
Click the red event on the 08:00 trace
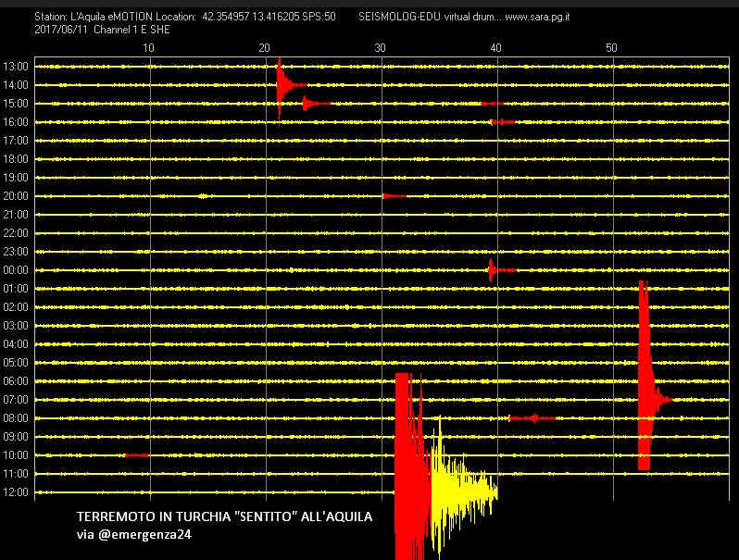[x=532, y=417]
